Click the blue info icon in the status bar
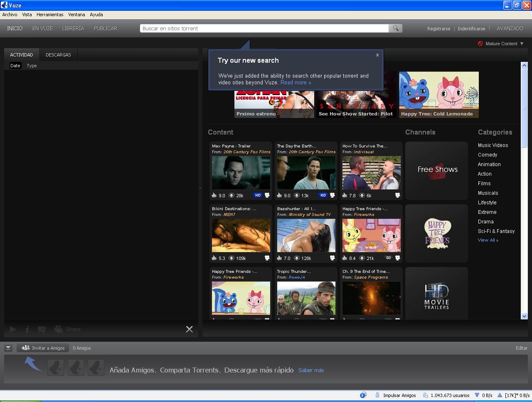Screen dimensions: 532x402 point(363,395)
